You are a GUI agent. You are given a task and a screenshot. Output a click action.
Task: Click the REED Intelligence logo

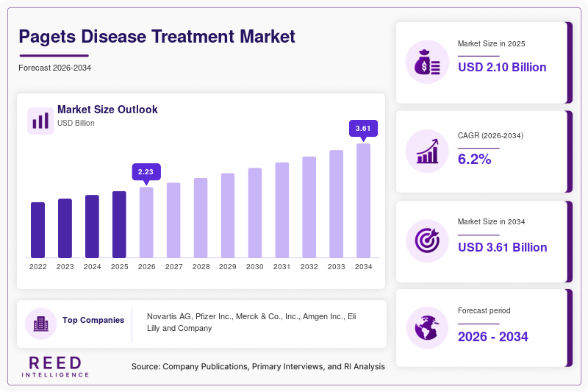pos(55,367)
